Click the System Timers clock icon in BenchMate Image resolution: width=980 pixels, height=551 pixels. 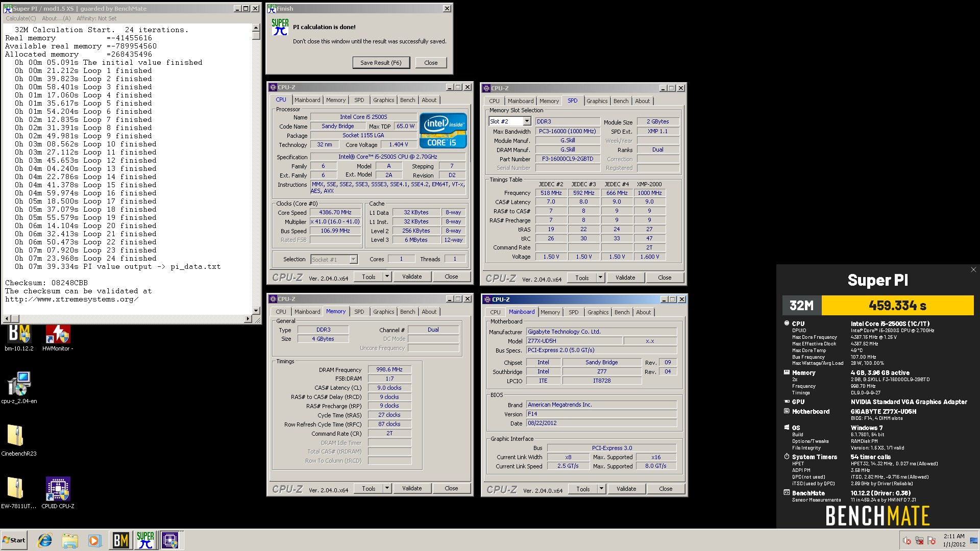[x=787, y=457]
